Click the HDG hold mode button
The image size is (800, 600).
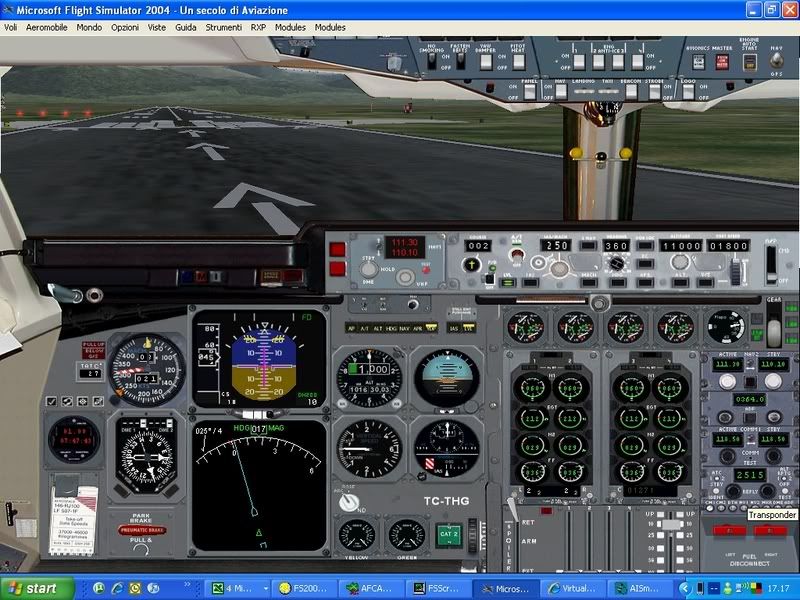[618, 282]
